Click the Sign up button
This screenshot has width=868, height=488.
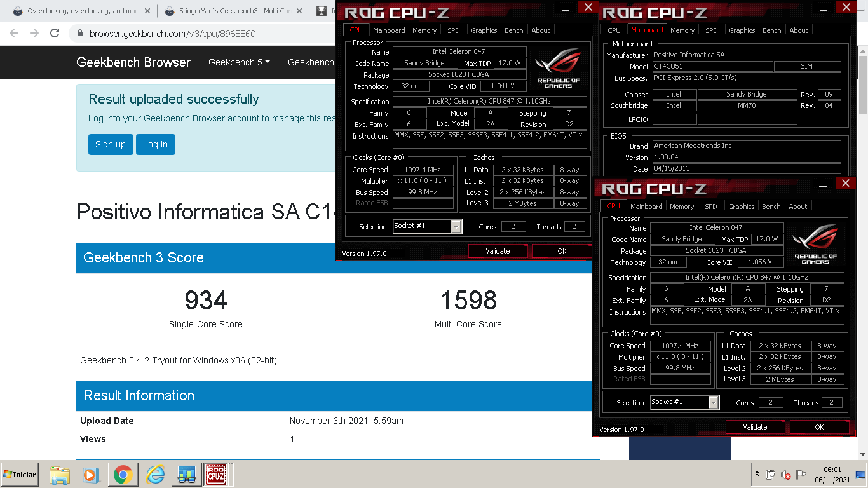pos(111,144)
